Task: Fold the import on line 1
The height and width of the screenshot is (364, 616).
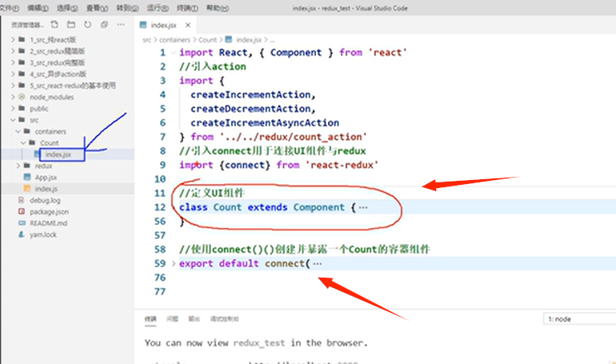Action: coord(174,53)
